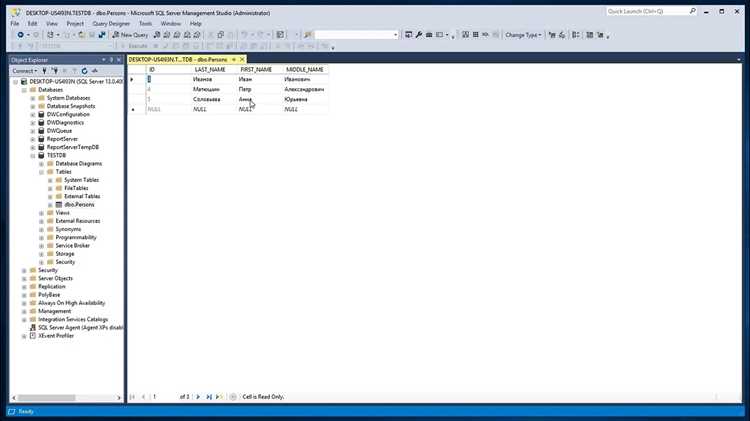
Task: Select the cell containing Петр
Action: (x=260, y=89)
